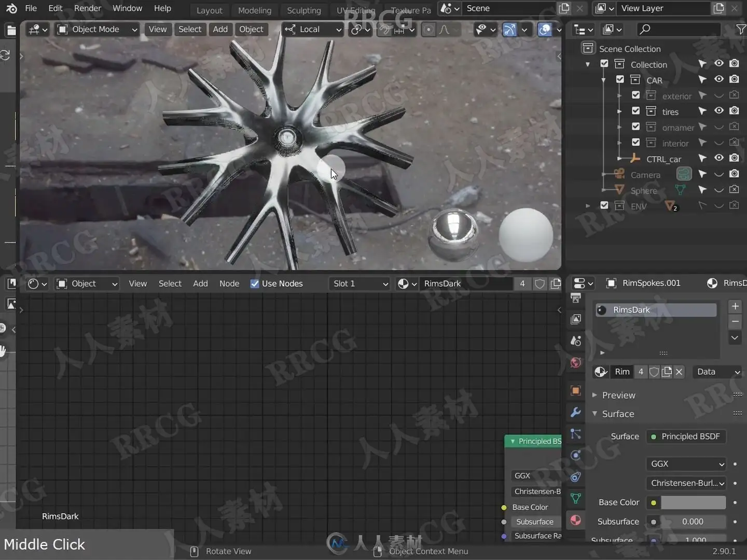Open the Object Constraints tab

tap(576, 477)
